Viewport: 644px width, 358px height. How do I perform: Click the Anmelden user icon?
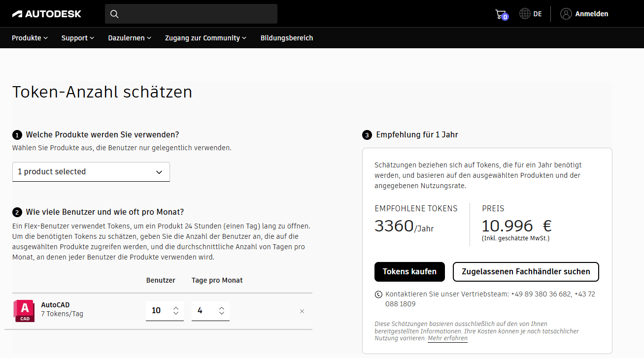click(x=566, y=13)
